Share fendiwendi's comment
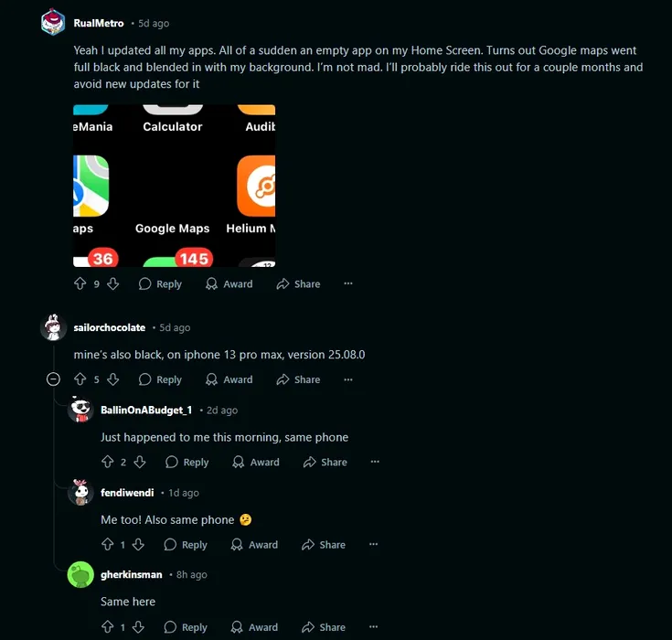 tap(324, 544)
